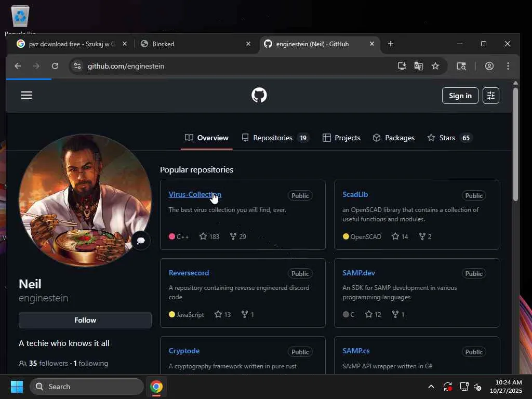The width and height of the screenshot is (532, 399).
Task: Click the Sign in button
Action: click(460, 96)
